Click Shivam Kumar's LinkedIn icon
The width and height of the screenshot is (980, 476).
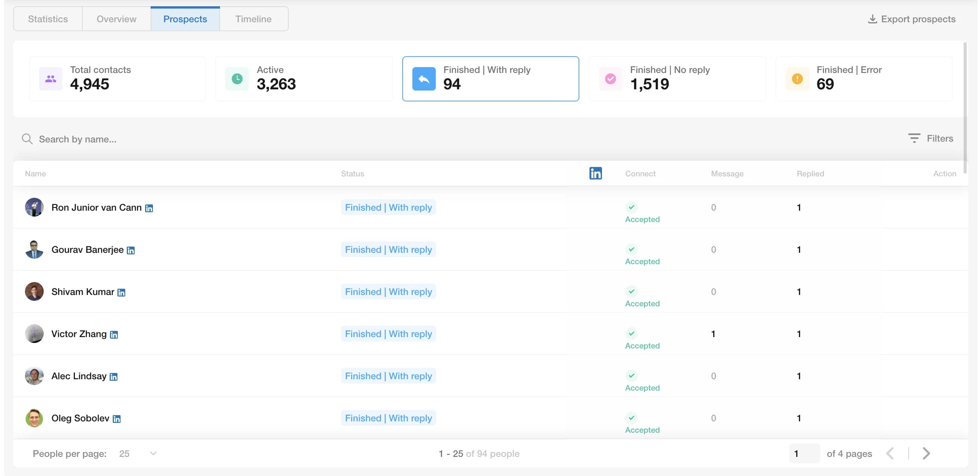(x=122, y=292)
